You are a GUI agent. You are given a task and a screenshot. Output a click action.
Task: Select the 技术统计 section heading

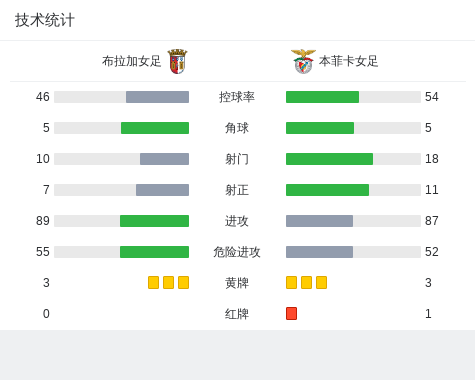coord(45,20)
